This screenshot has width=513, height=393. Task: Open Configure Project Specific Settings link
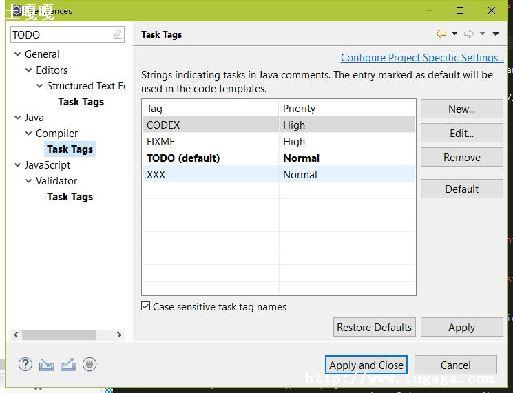click(x=422, y=58)
